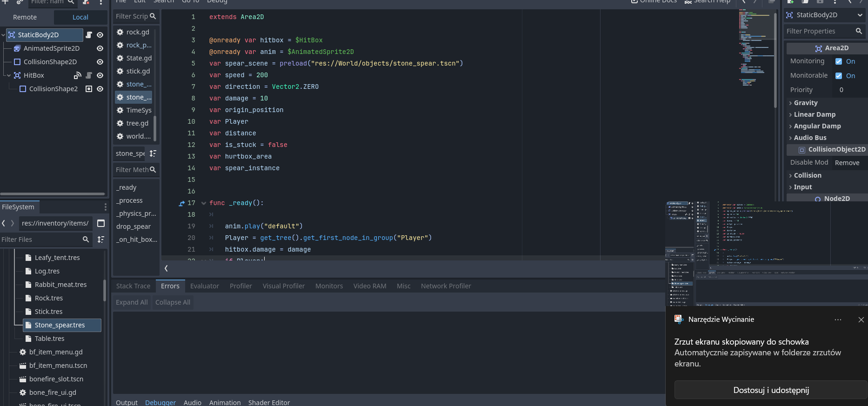Toggle alphabetical sorting of methods list
This screenshot has height=406, width=868.
point(153,153)
